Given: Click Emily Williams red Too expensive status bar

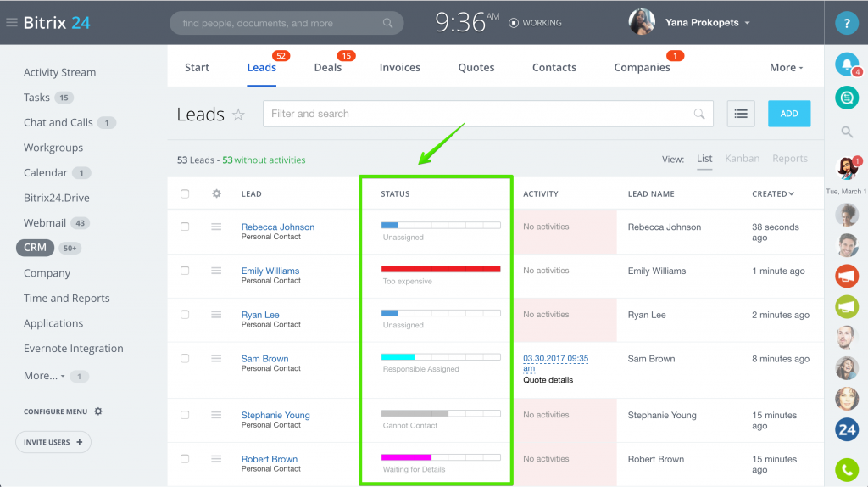Looking at the screenshot, I should pos(441,269).
